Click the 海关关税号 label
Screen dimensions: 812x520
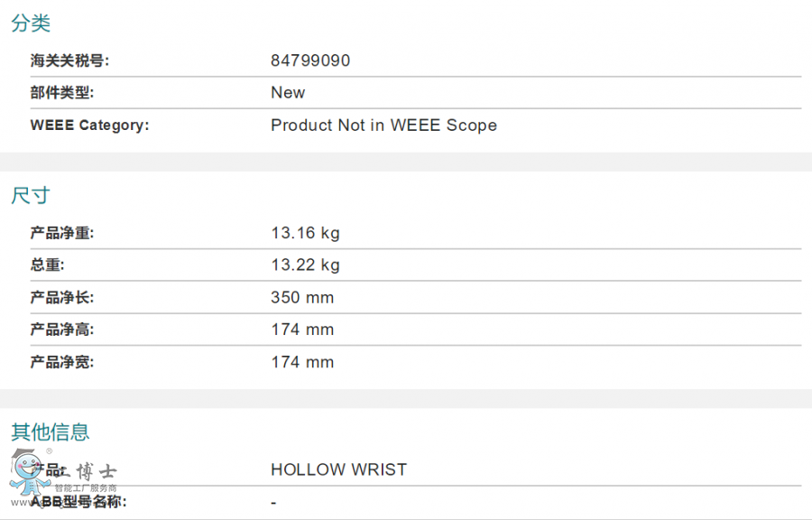69,60
